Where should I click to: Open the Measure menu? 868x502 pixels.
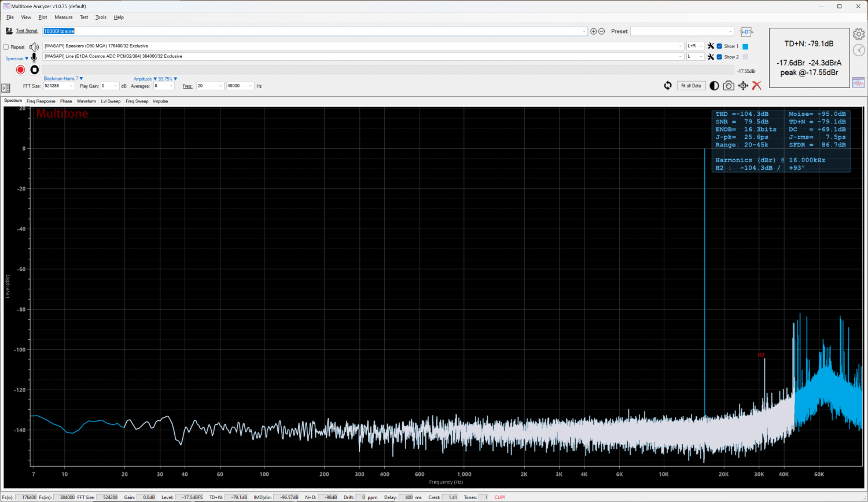64,17
